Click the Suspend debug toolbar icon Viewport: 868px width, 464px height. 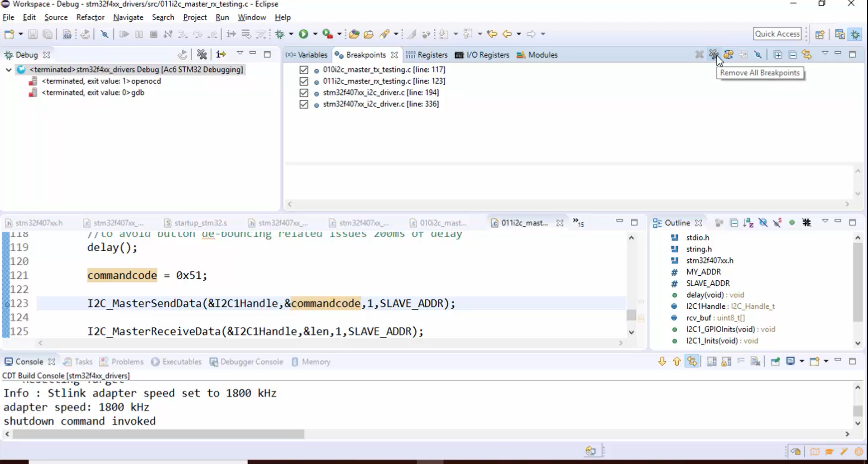point(139,34)
